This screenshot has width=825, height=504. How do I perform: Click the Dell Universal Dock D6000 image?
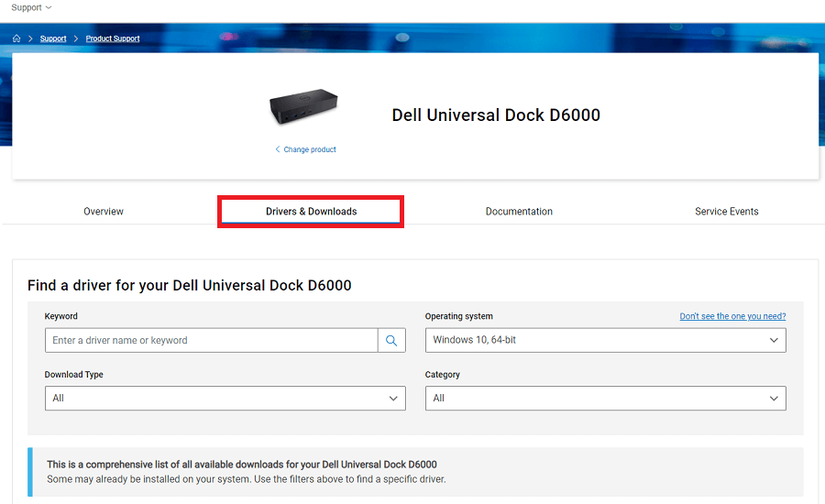pyautogui.click(x=303, y=107)
